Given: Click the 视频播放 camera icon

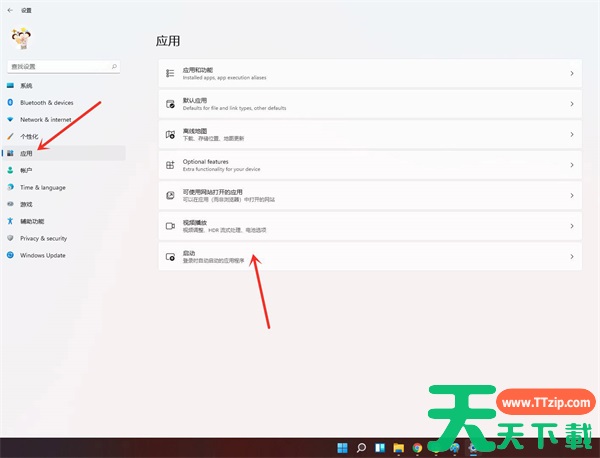Looking at the screenshot, I should coord(171,226).
